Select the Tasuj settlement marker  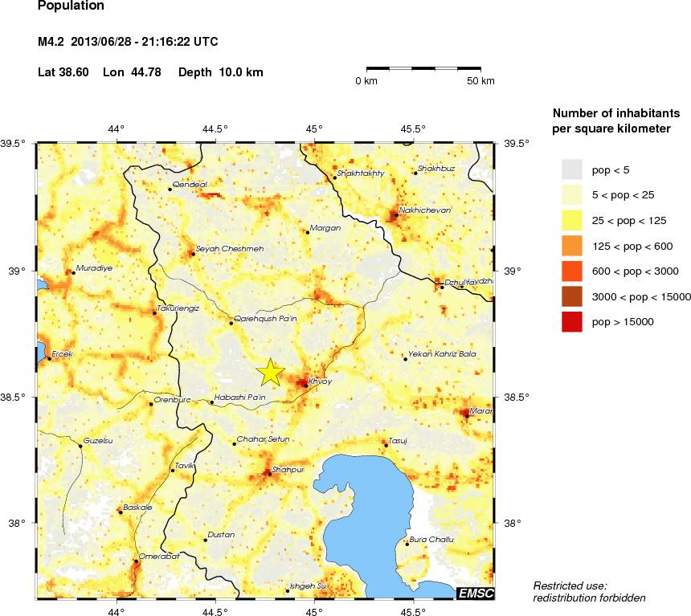point(386,445)
